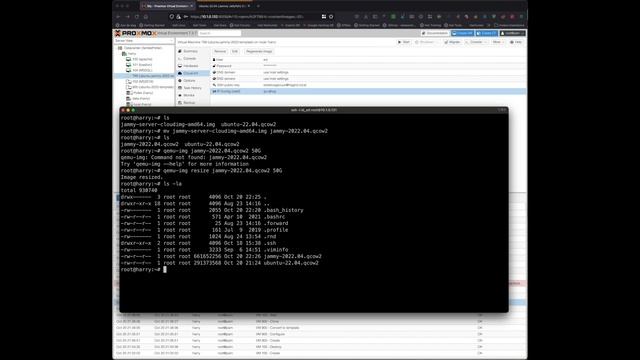Open a new browser tab with plus

258,6
